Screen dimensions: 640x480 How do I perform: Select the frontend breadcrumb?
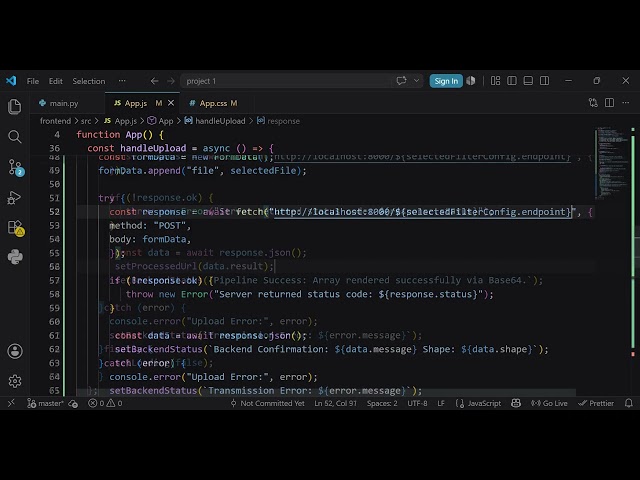[x=55, y=121]
